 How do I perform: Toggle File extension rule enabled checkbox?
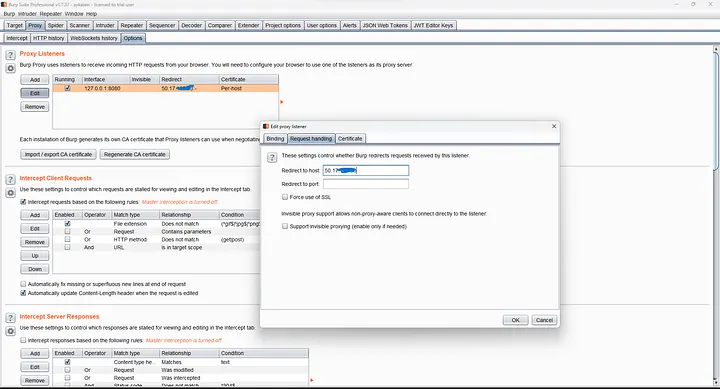pyautogui.click(x=68, y=224)
